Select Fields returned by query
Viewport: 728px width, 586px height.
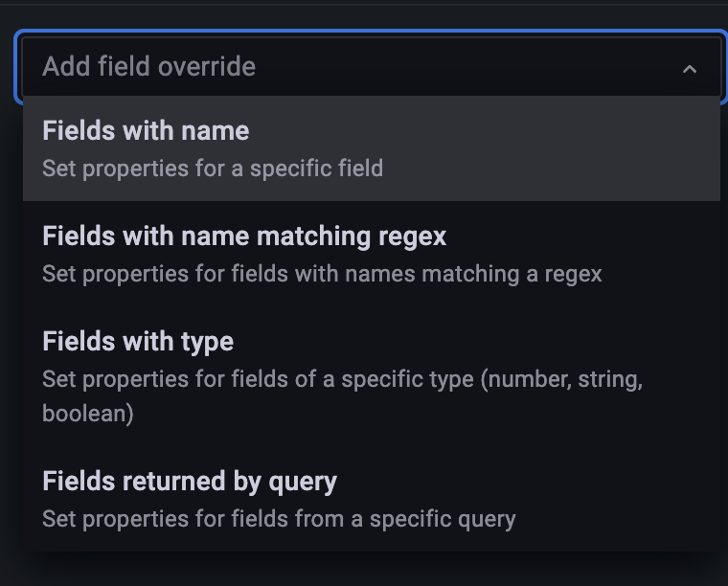coord(190,481)
